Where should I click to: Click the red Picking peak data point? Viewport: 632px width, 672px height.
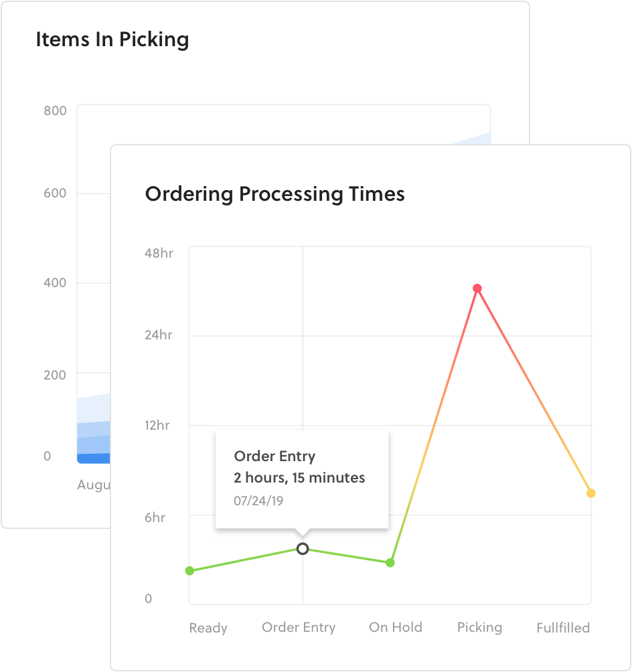[x=477, y=288]
